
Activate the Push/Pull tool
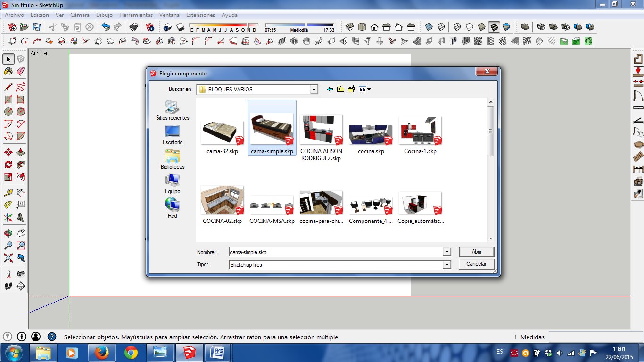point(21,152)
